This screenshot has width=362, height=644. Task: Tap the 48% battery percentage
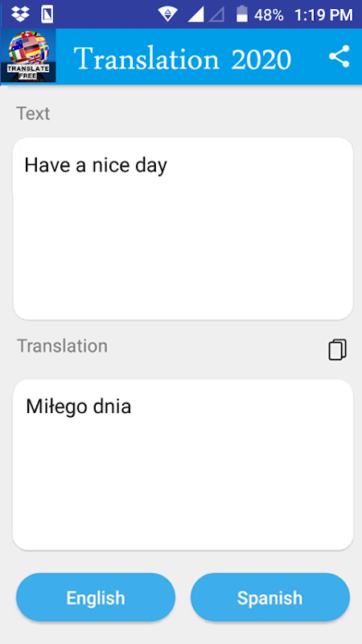pos(269,15)
